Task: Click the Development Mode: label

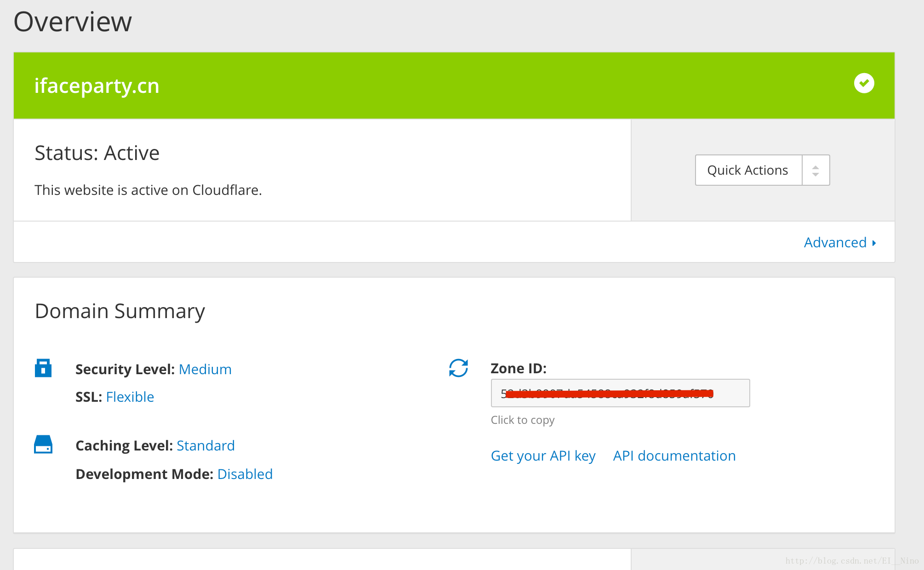Action: point(144,474)
